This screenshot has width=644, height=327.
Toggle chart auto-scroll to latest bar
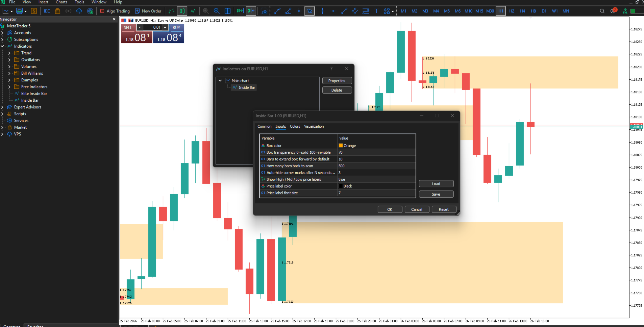click(x=240, y=11)
